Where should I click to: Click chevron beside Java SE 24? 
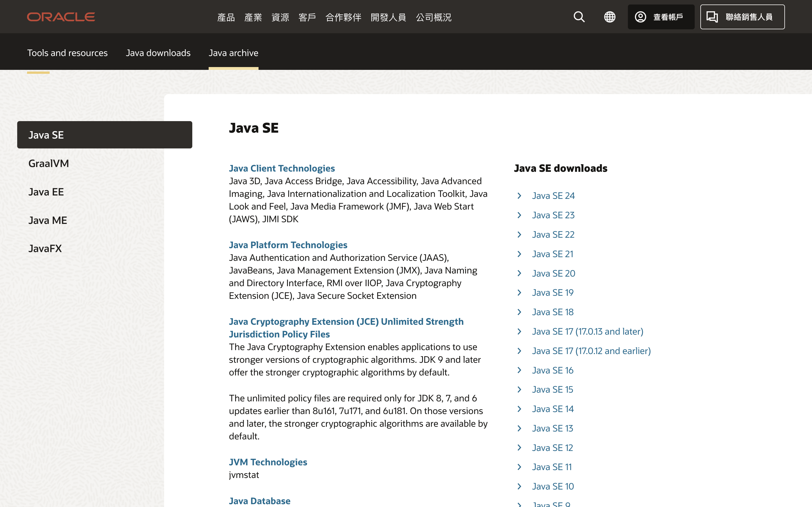pyautogui.click(x=519, y=195)
